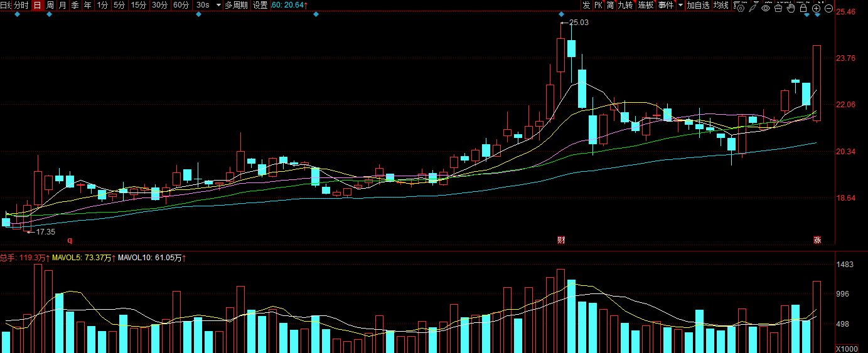Screen dimensions: 868x353
Task: Expand dropdown arrow after 事件
Action: [x=680, y=5]
